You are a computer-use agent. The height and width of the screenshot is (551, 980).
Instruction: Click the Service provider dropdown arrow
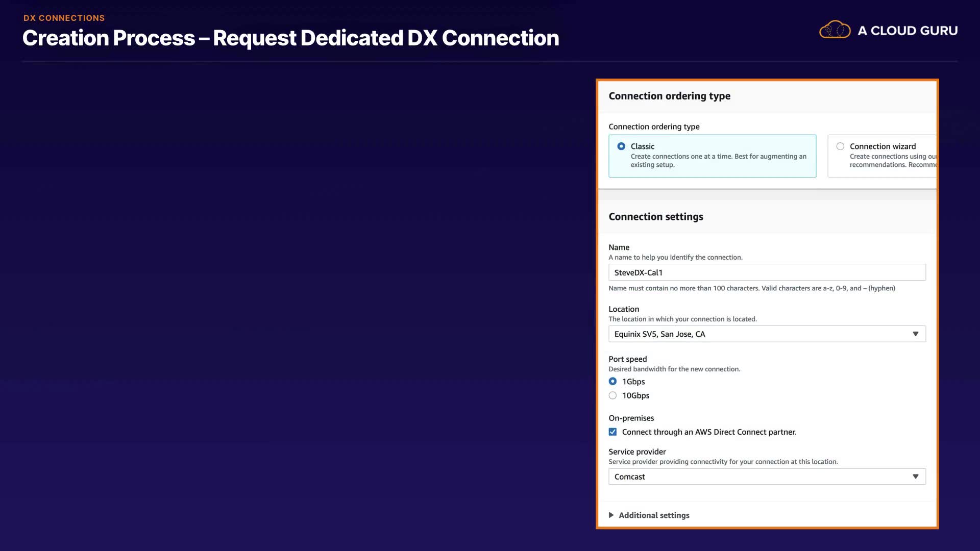[x=916, y=477]
